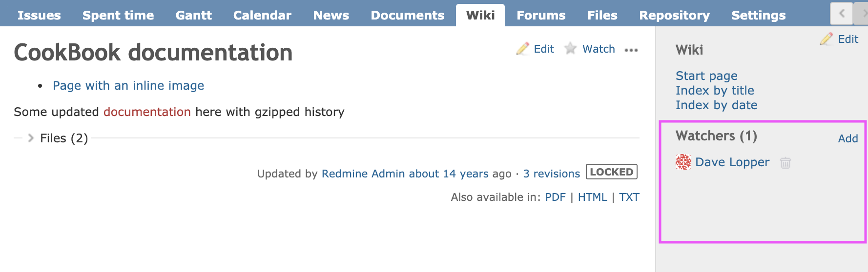Screen dimensions: 868x272
Task: View the 3 revisions history
Action: pos(552,174)
